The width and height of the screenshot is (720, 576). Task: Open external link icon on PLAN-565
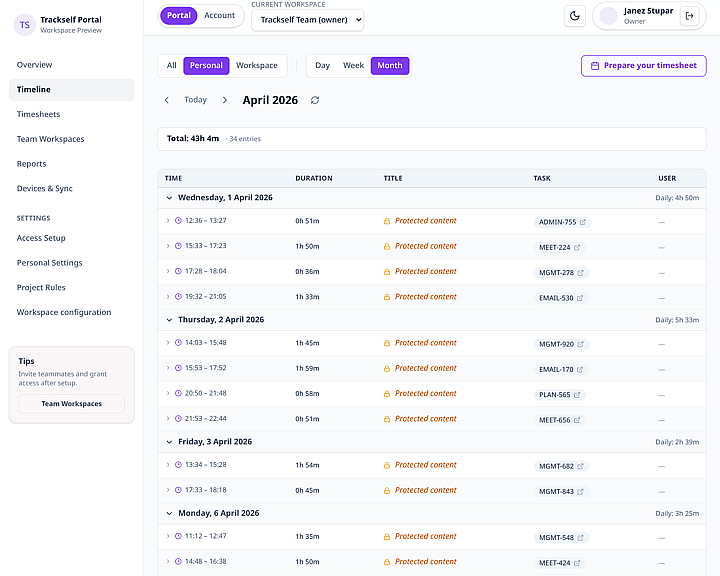(577, 395)
